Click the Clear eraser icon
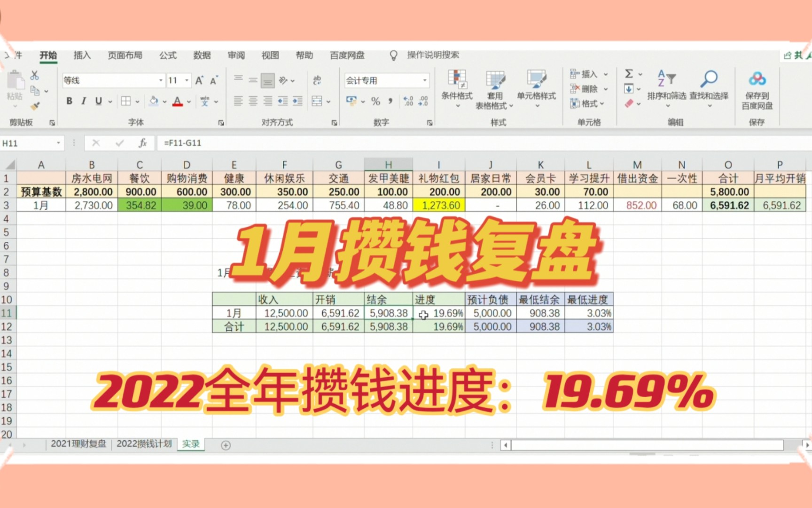 pyautogui.click(x=629, y=103)
